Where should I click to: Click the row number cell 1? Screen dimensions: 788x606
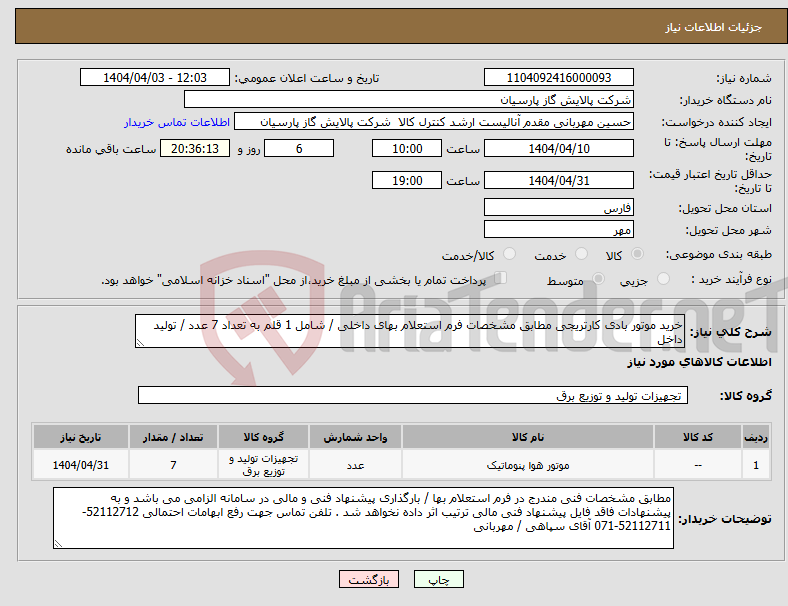point(756,465)
